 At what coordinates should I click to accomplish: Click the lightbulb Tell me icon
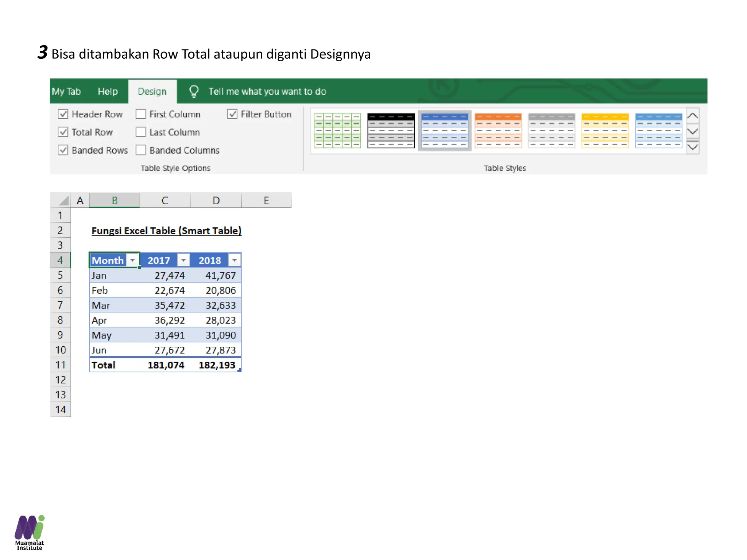194,91
